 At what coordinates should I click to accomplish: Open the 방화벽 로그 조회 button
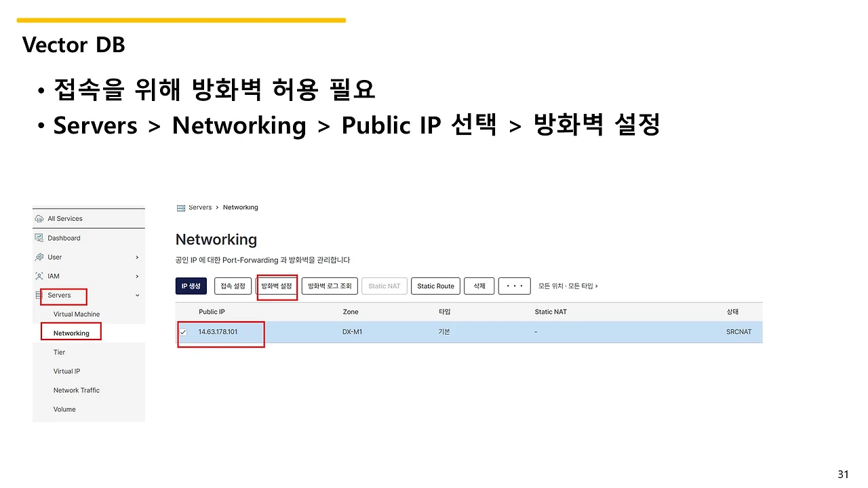tap(330, 286)
